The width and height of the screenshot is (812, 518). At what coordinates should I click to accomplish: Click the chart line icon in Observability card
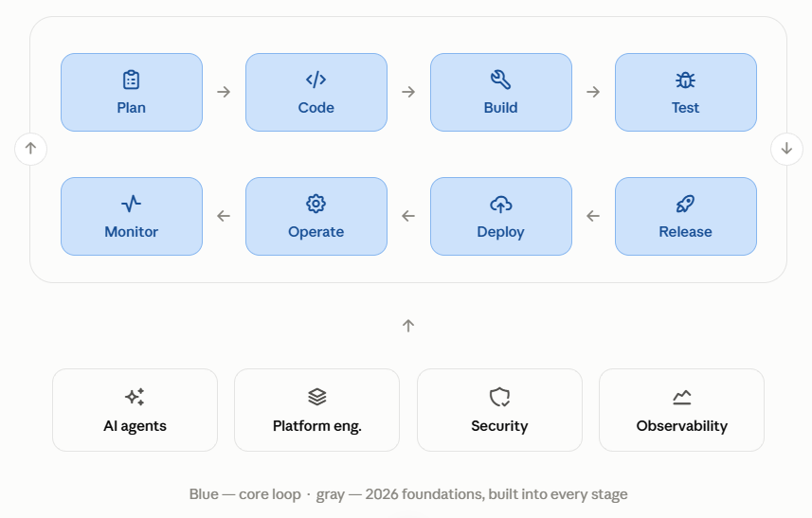pos(682,397)
